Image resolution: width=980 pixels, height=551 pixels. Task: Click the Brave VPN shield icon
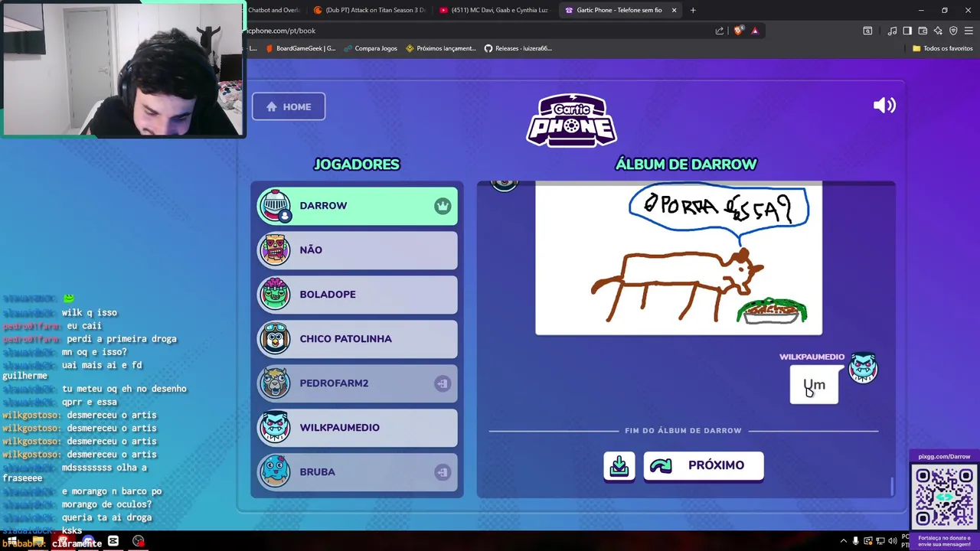coord(953,31)
